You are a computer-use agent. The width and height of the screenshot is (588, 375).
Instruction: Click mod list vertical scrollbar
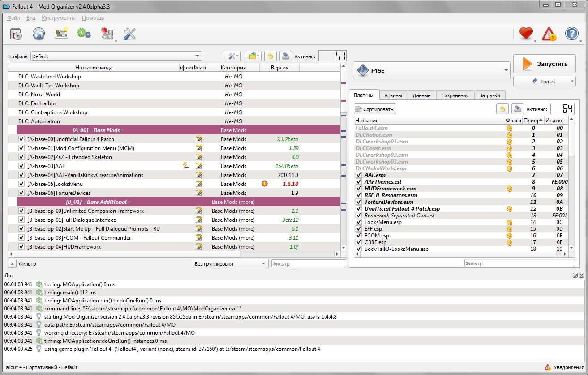click(x=344, y=157)
